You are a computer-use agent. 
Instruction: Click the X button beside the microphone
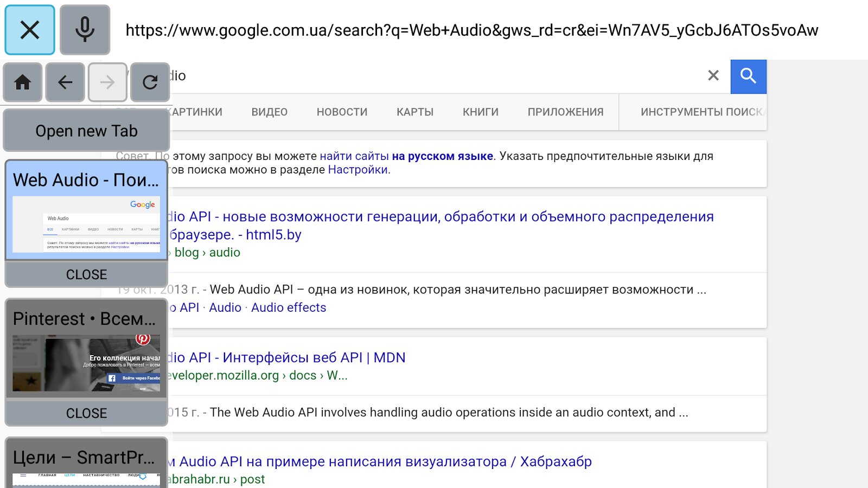click(30, 30)
